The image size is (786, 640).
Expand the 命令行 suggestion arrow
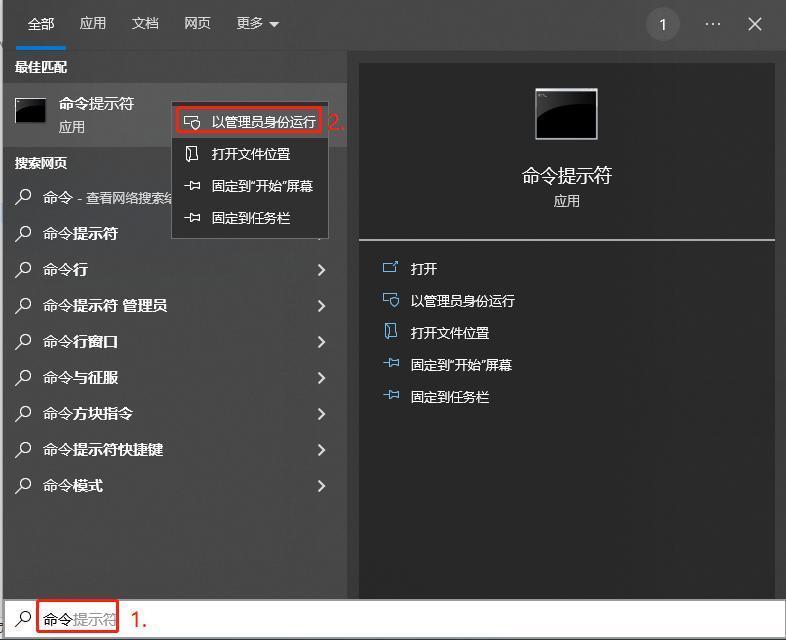coord(321,270)
